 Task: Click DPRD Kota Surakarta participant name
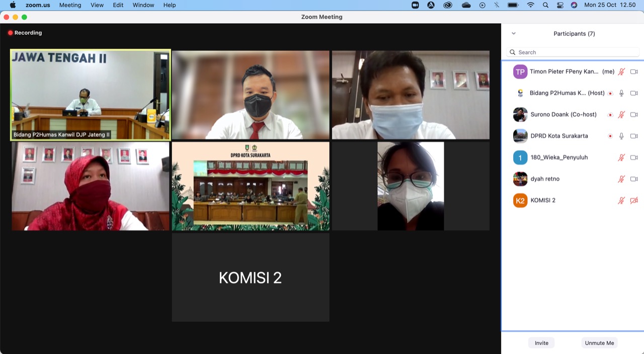click(559, 136)
